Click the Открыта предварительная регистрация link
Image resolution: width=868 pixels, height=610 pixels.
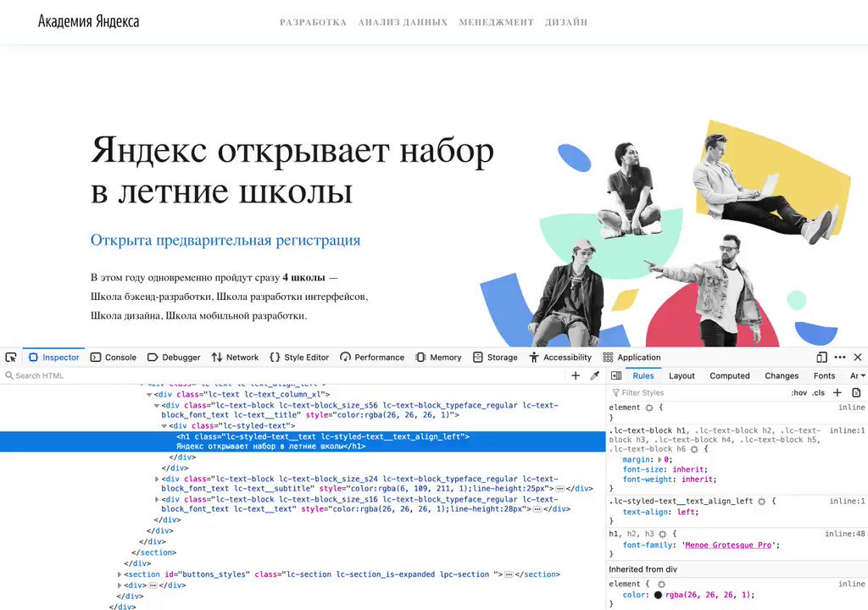tap(225, 240)
